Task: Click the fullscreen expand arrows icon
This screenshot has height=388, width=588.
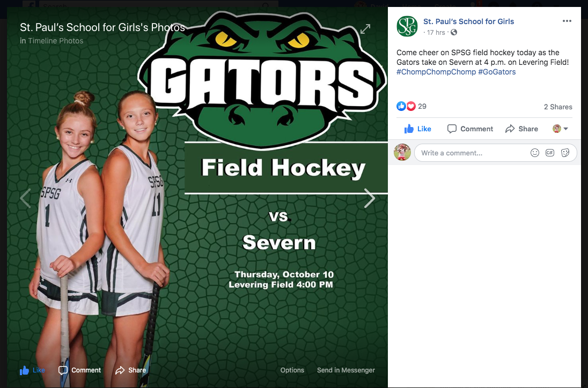Action: [x=365, y=29]
